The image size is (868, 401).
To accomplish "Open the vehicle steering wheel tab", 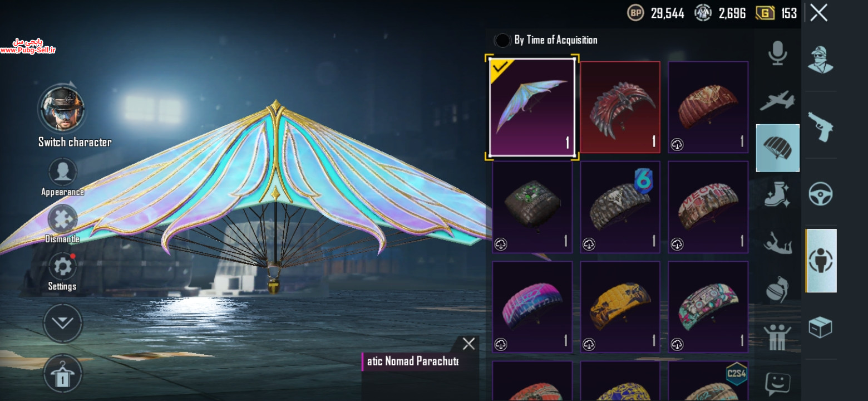I will click(x=821, y=194).
